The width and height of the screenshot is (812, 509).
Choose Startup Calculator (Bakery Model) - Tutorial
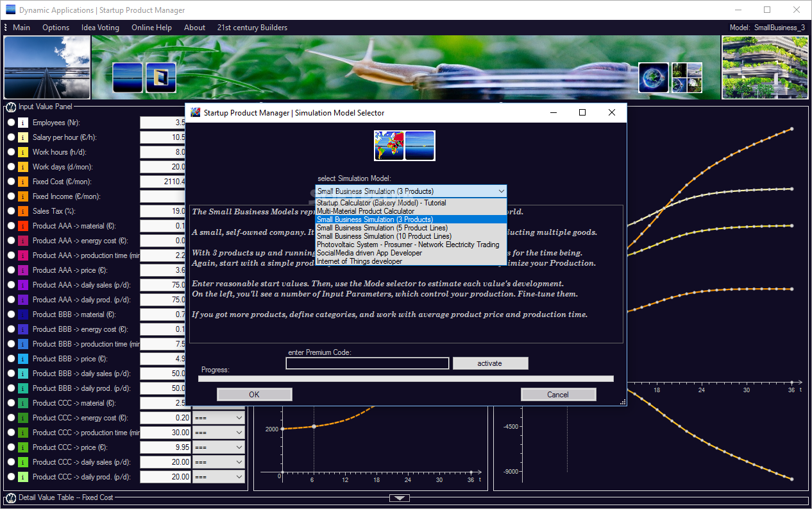(411, 203)
